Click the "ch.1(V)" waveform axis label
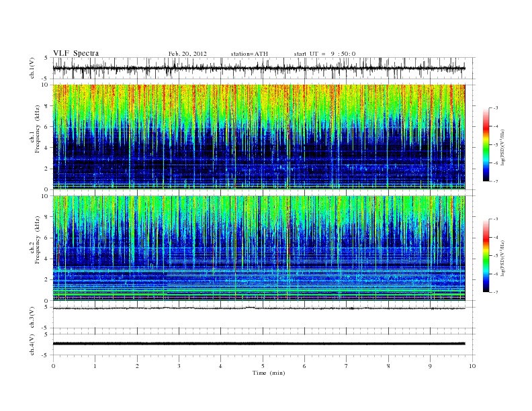Image resolution: width=532 pixels, height=411 pixels. coord(32,68)
